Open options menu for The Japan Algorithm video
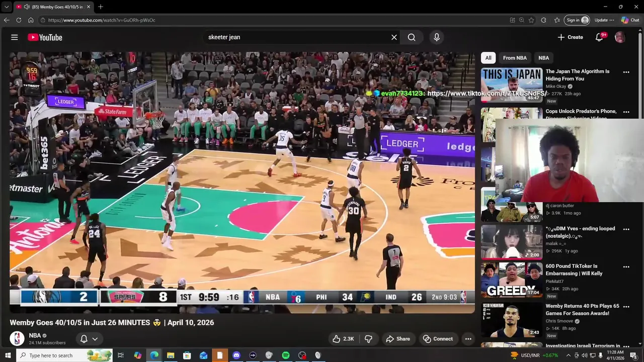This screenshot has height=362, width=644. pyautogui.click(x=626, y=72)
